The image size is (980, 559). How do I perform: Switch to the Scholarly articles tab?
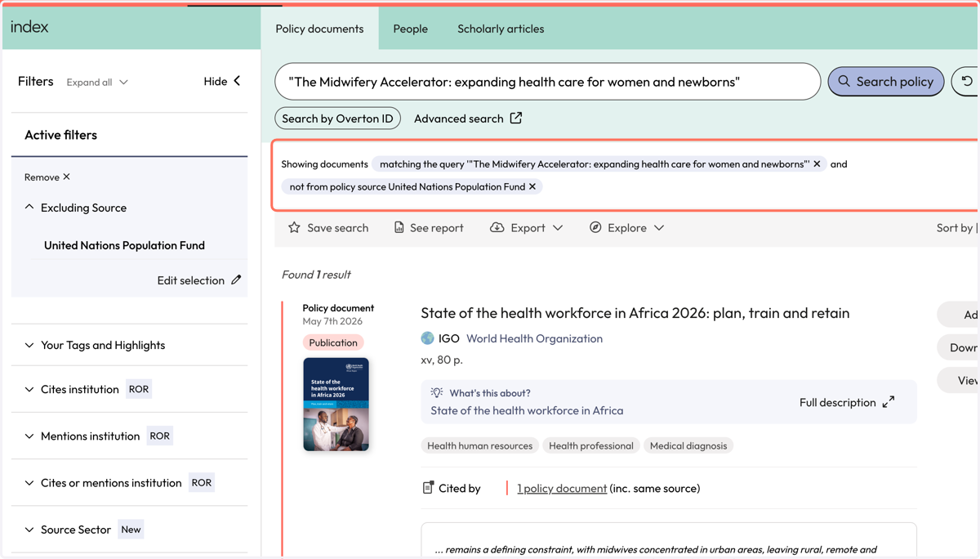tap(501, 29)
